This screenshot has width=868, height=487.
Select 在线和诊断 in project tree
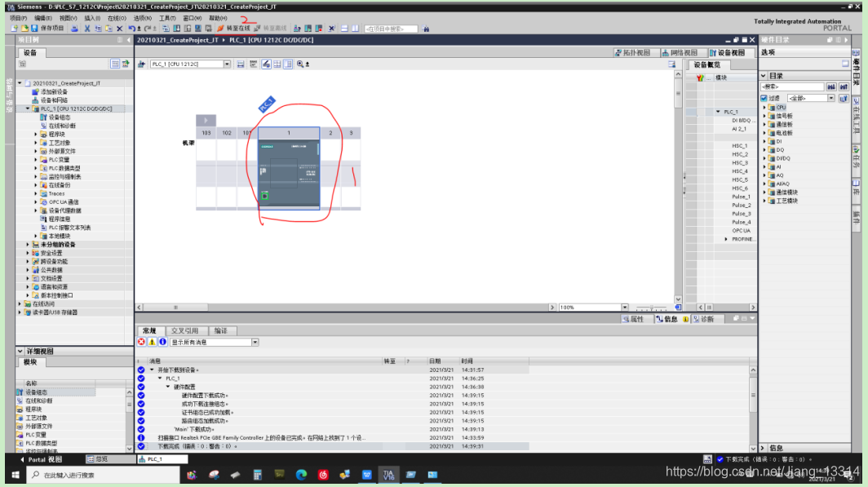62,126
